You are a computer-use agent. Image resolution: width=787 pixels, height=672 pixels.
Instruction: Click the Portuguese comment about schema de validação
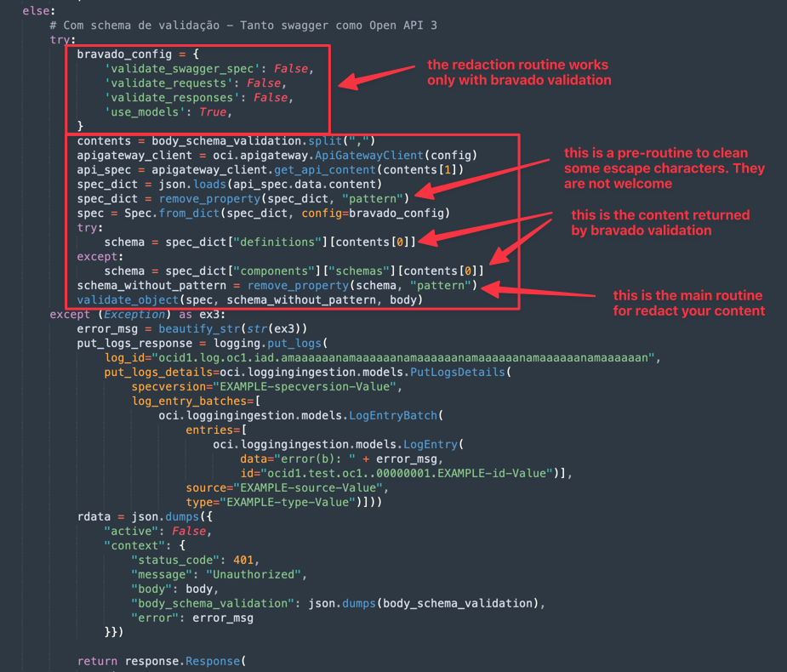(x=249, y=26)
